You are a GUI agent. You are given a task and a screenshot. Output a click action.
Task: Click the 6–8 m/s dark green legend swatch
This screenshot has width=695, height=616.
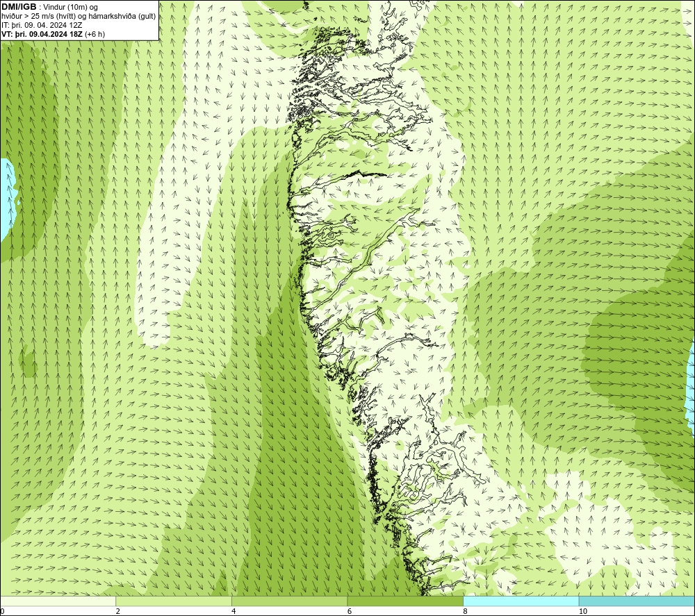tap(405, 601)
